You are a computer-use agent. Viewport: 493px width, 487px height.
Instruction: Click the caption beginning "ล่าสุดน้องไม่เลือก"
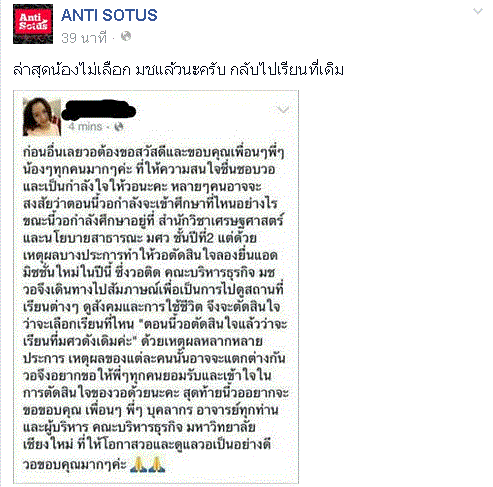178,70
